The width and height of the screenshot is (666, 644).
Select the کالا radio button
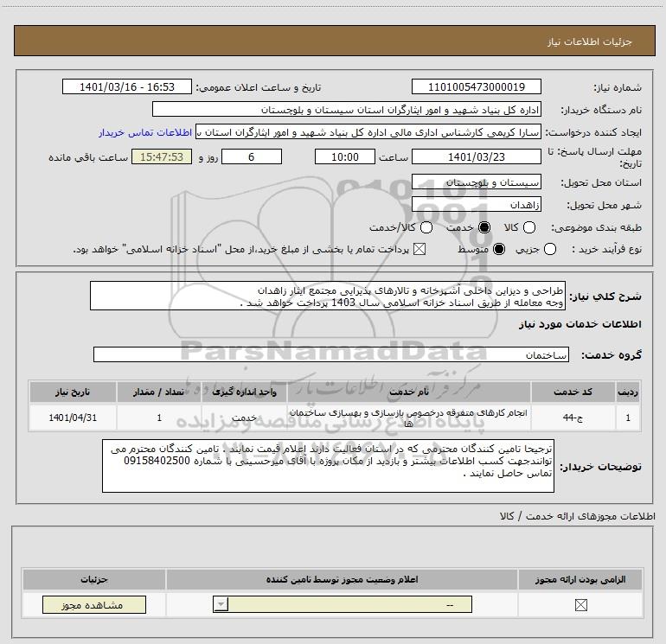pos(528,227)
